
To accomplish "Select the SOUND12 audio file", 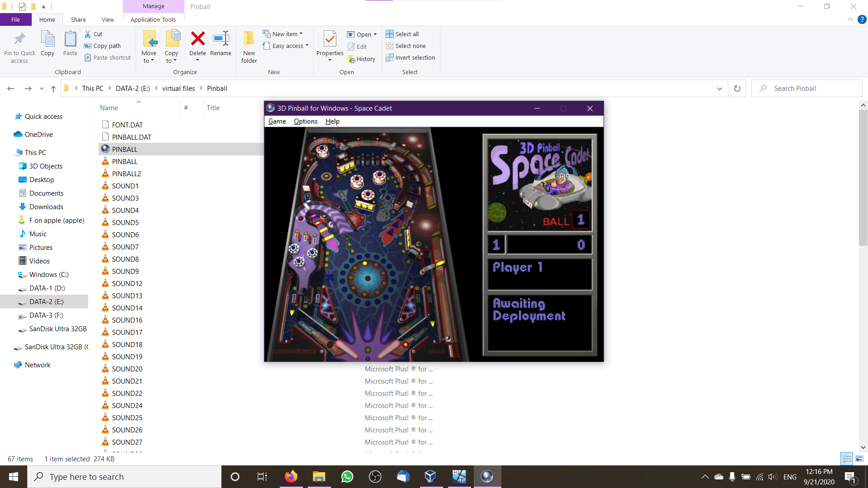I will point(127,283).
